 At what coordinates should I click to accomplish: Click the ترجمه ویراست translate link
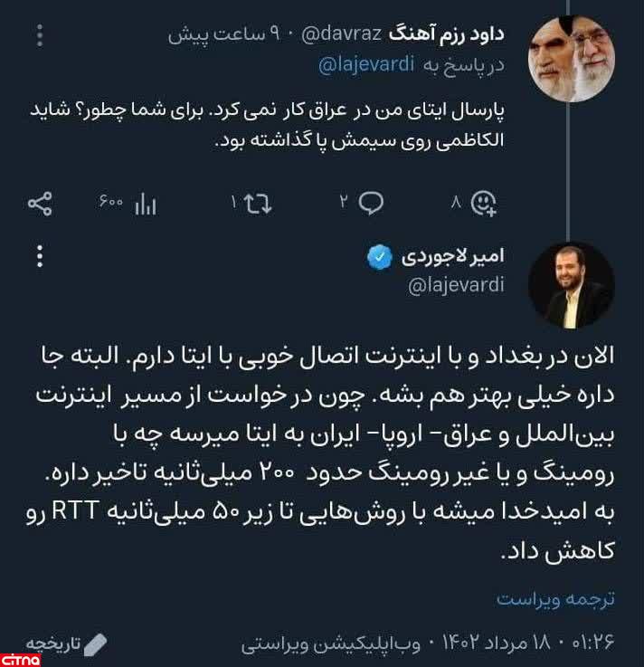[555, 599]
